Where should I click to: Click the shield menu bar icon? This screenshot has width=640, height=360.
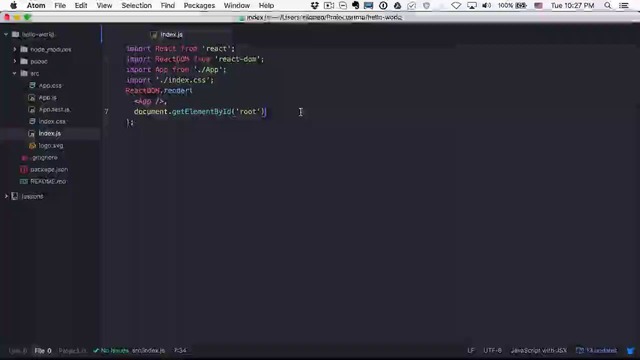(427, 5)
